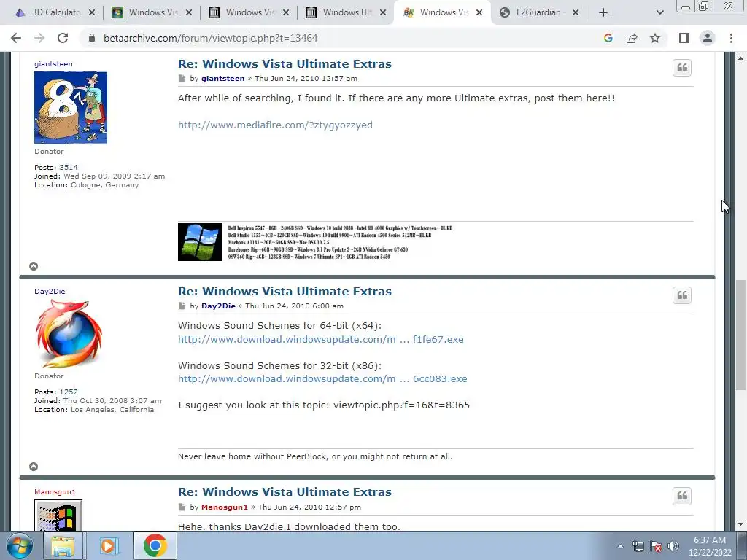The height and width of the screenshot is (560, 747).
Task: Open File Explorer from taskbar
Action: 63,545
